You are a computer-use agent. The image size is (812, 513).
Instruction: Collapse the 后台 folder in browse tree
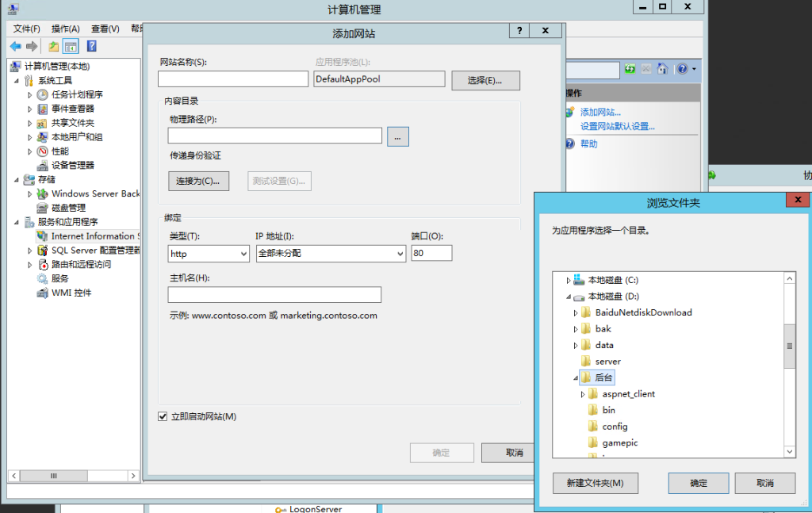pos(574,378)
